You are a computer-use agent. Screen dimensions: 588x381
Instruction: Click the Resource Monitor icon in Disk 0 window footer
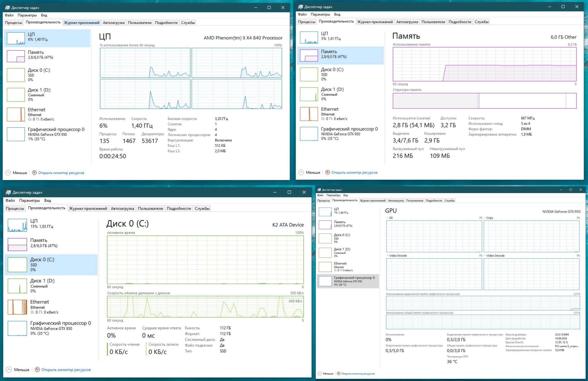[x=37, y=369]
